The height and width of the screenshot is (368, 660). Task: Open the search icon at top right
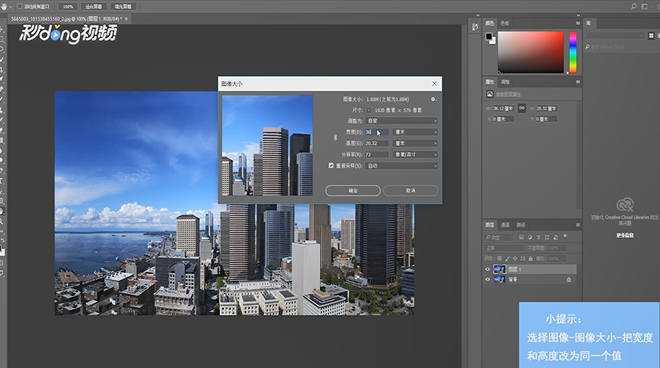click(x=633, y=6)
